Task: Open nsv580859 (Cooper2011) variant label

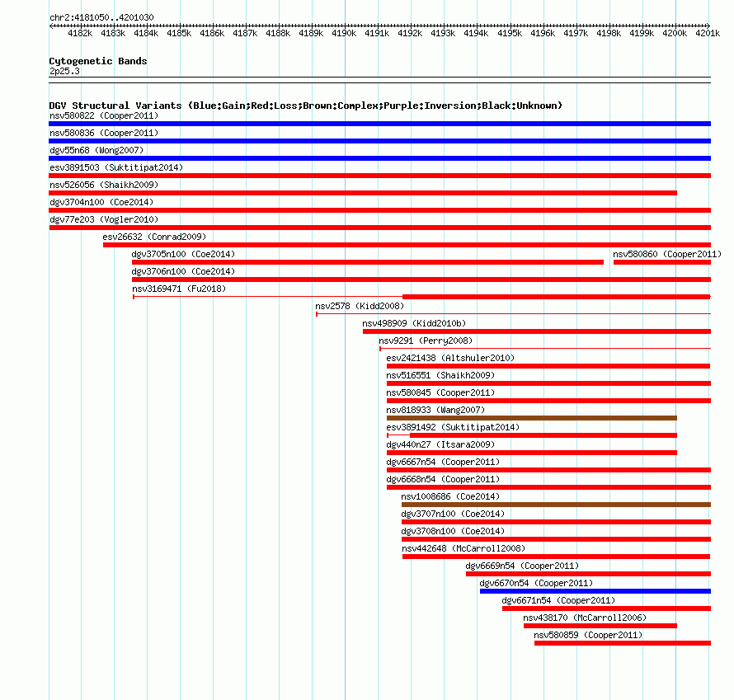Action: [x=588, y=635]
